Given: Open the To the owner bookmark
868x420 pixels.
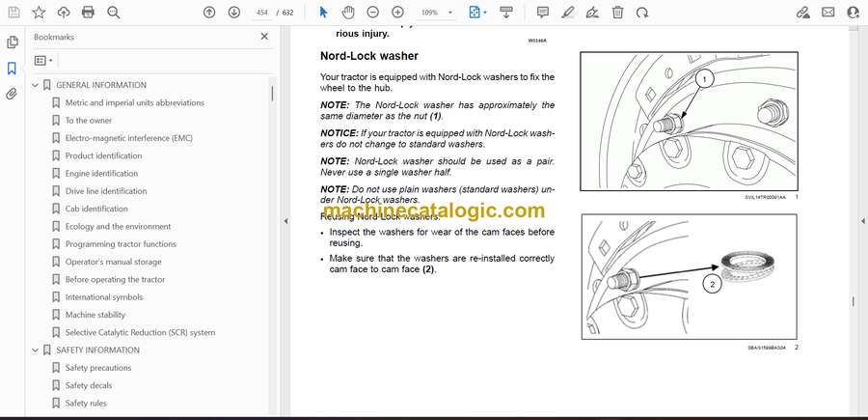Looking at the screenshot, I should point(89,121).
